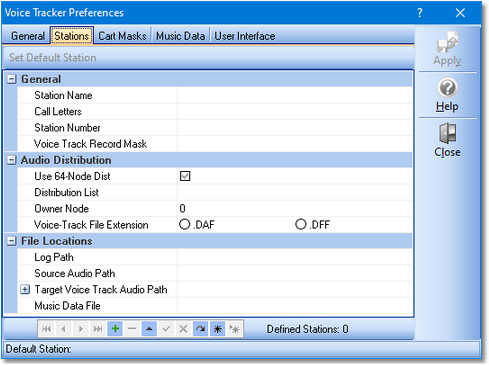Click the Distribution List value field
The width and height of the screenshot is (489, 366).
(295, 192)
